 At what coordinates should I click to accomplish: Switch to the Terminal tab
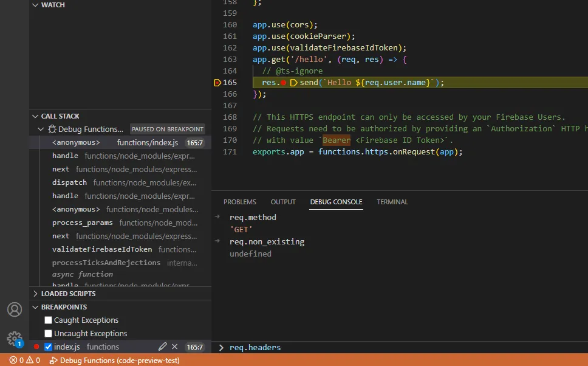point(392,202)
